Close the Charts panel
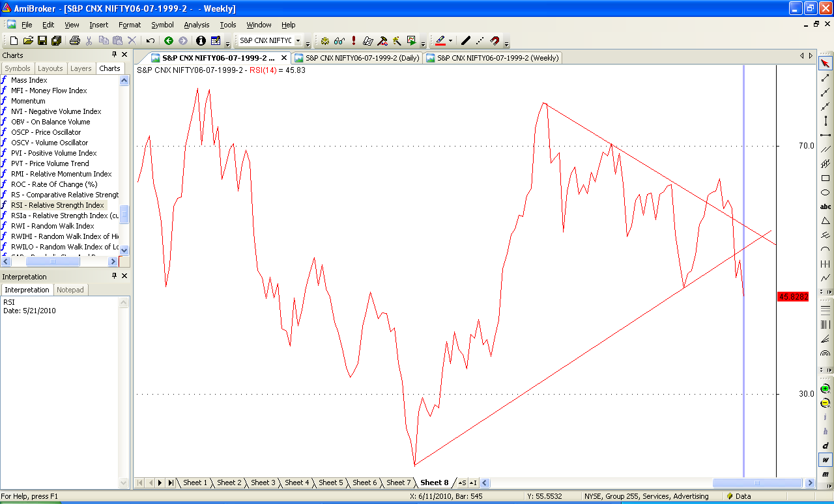834x504 pixels. tap(124, 55)
